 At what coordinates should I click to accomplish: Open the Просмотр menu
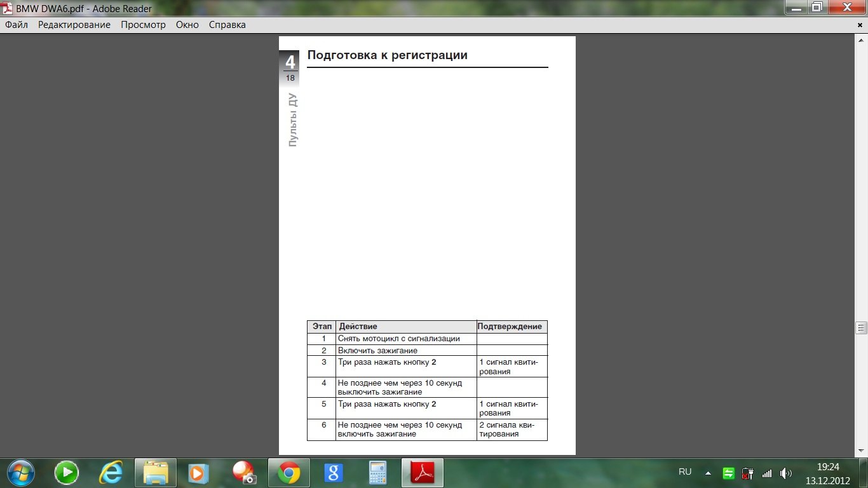pos(143,25)
